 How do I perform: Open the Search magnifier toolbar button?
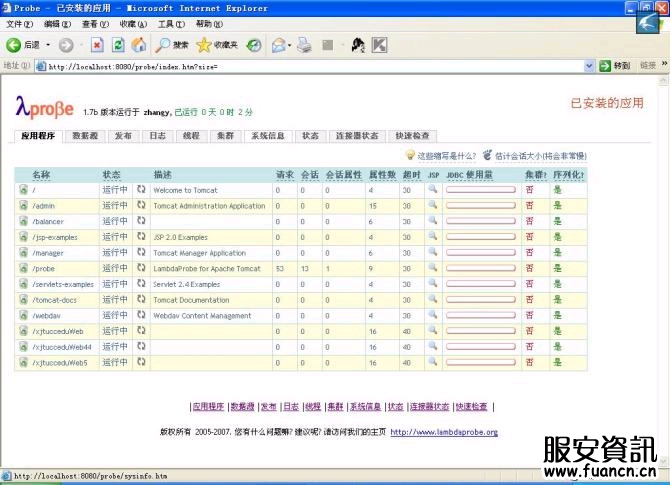pyautogui.click(x=172, y=45)
